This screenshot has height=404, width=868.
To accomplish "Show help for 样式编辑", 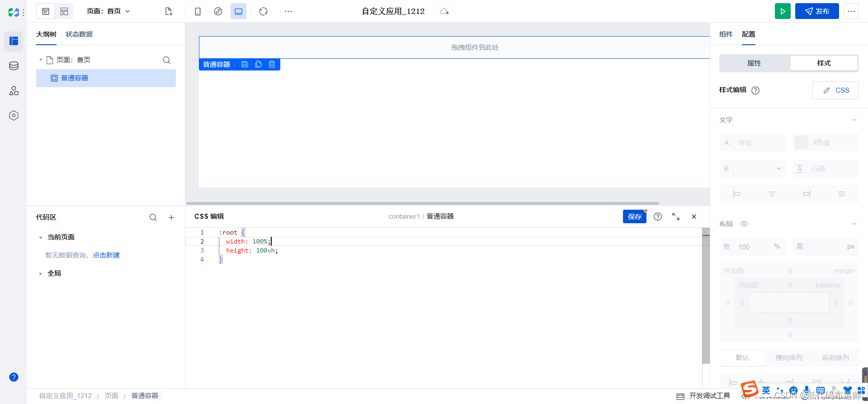I will click(x=755, y=90).
